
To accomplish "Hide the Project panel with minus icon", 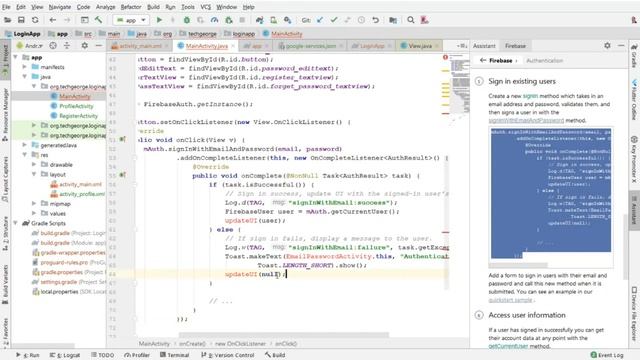I will pos(98,46).
